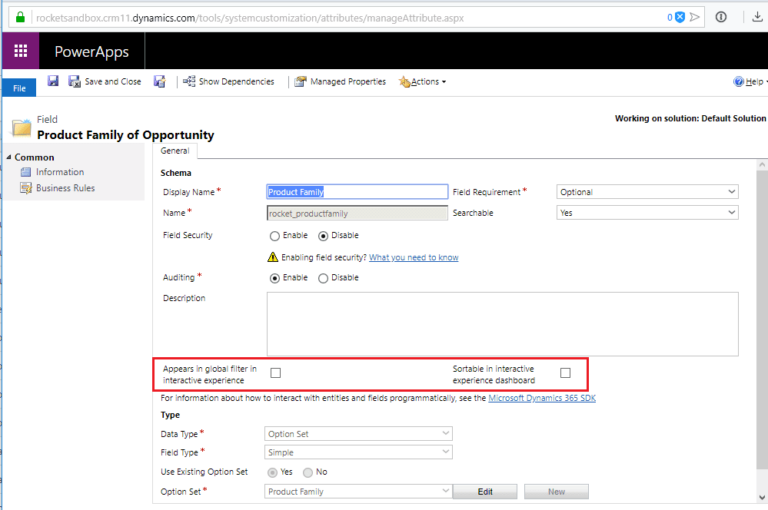
Task: Select No for Use Existing Option Set
Action: 308,473
